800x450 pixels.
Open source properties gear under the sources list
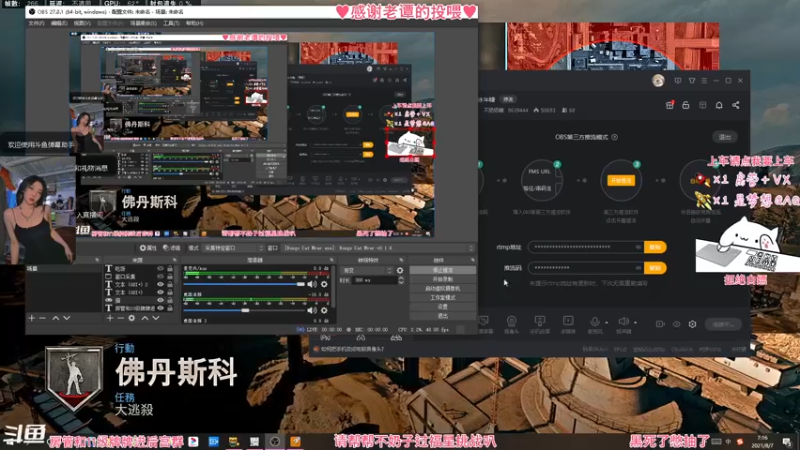(132, 318)
